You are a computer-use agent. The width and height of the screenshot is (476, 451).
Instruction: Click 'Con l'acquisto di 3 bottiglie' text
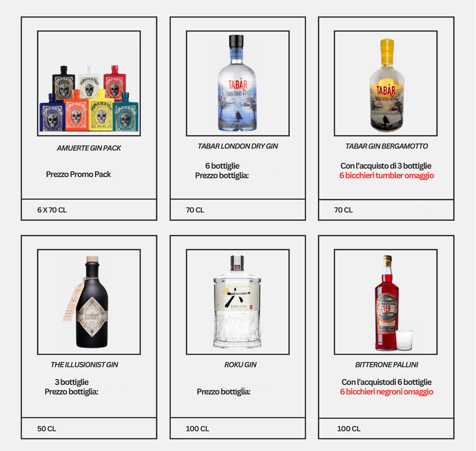pyautogui.click(x=386, y=166)
